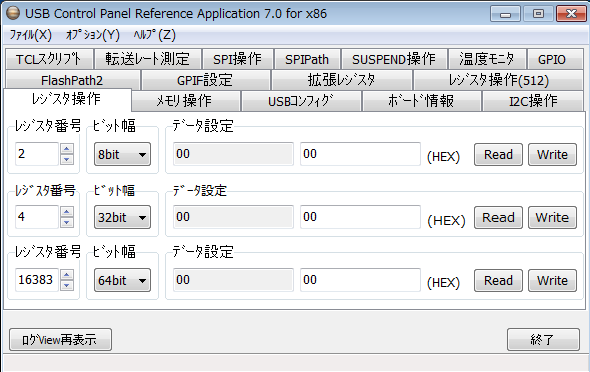Click the ログView再表示 button

60,340
